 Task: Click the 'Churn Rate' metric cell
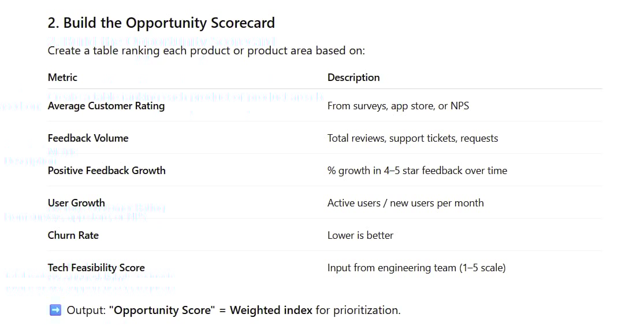tap(73, 235)
